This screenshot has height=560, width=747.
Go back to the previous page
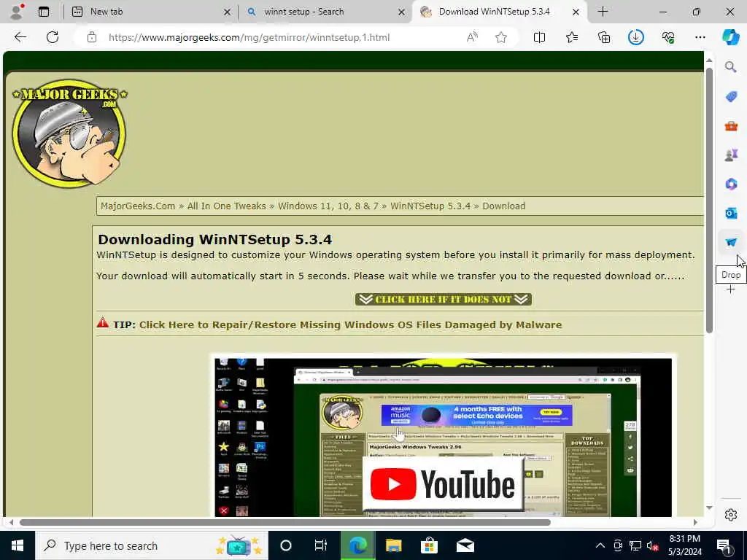click(20, 37)
